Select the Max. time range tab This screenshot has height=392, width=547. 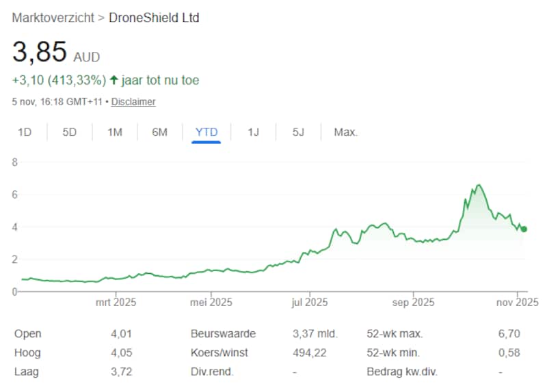[345, 132]
